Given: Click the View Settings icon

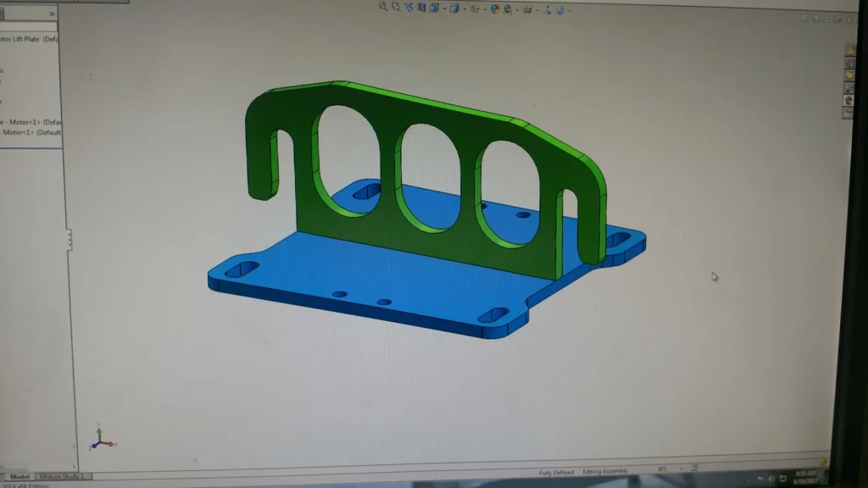Looking at the screenshot, I should tap(527, 9).
